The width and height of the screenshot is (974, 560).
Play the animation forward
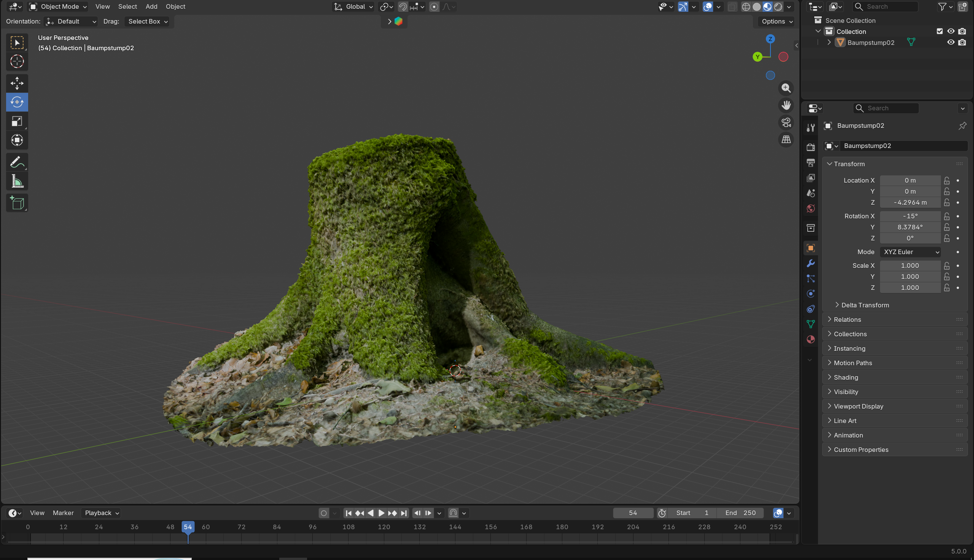click(381, 513)
